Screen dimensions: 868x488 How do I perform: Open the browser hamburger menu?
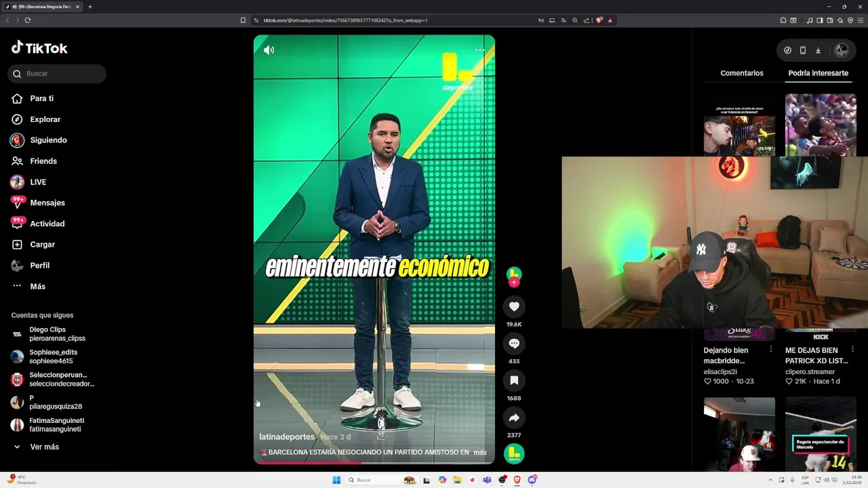pyautogui.click(x=861, y=20)
